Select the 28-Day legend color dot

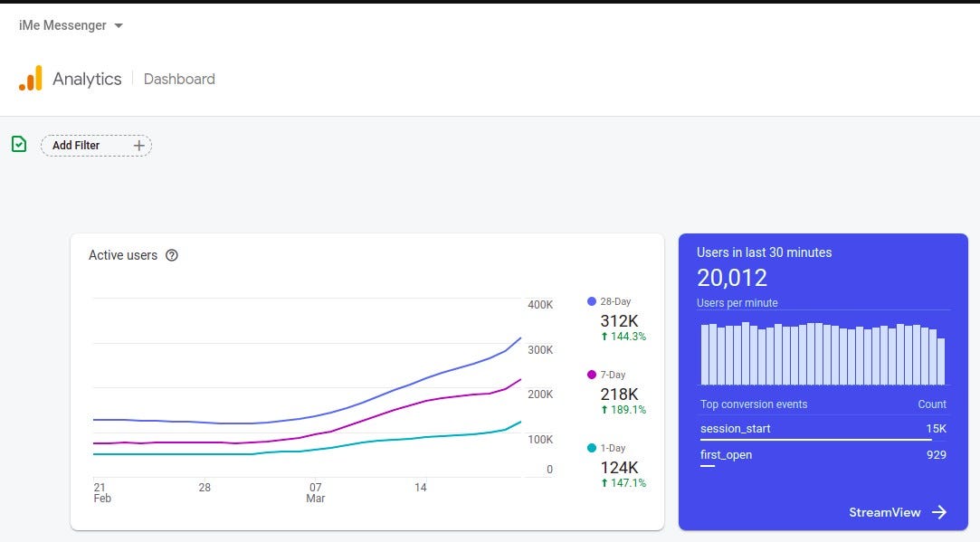(592, 301)
